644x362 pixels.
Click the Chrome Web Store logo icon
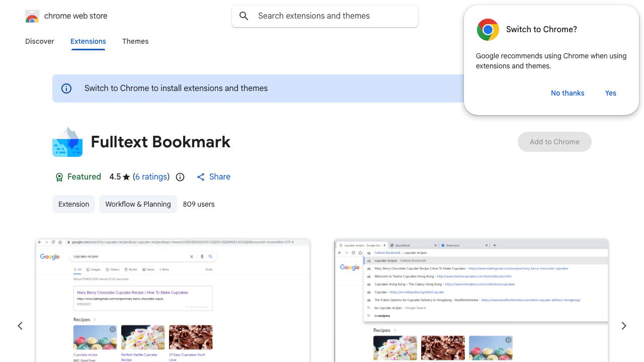[32, 16]
